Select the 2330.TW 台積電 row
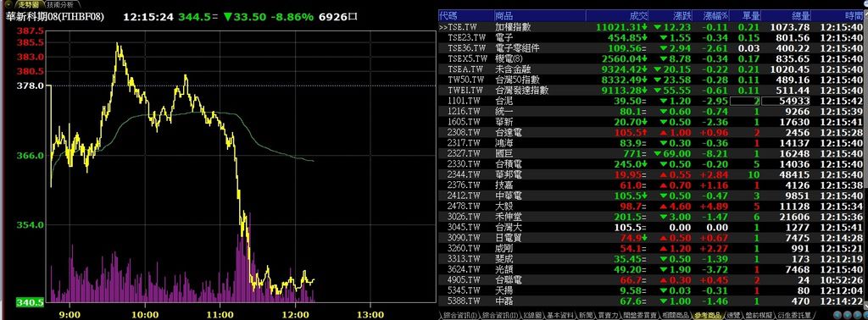 [651, 164]
